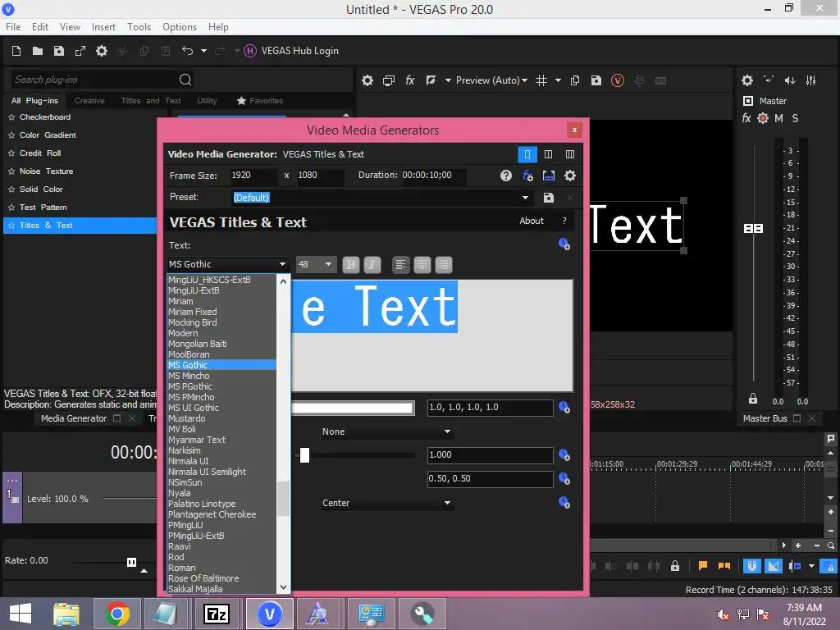Open the Center anchor point dropdown
The height and width of the screenshot is (630, 840).
pos(386,503)
